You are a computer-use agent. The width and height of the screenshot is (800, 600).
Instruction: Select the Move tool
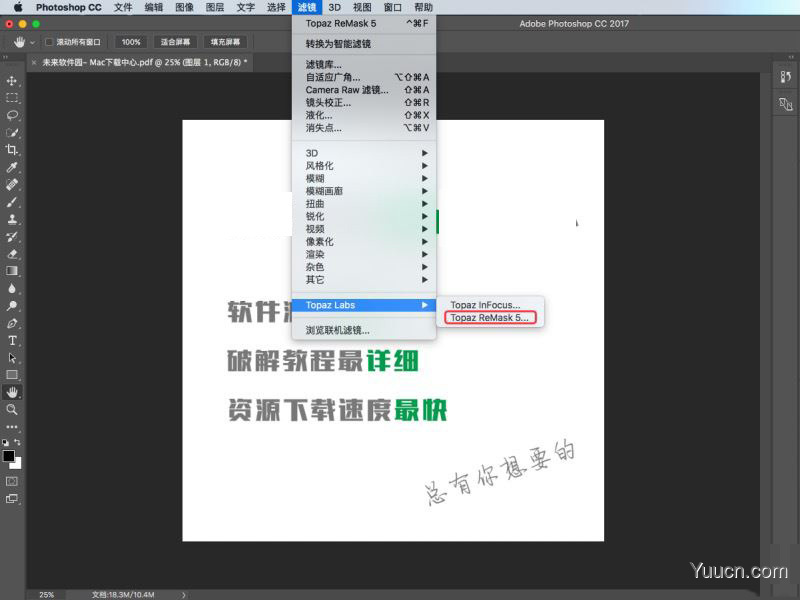coord(12,80)
